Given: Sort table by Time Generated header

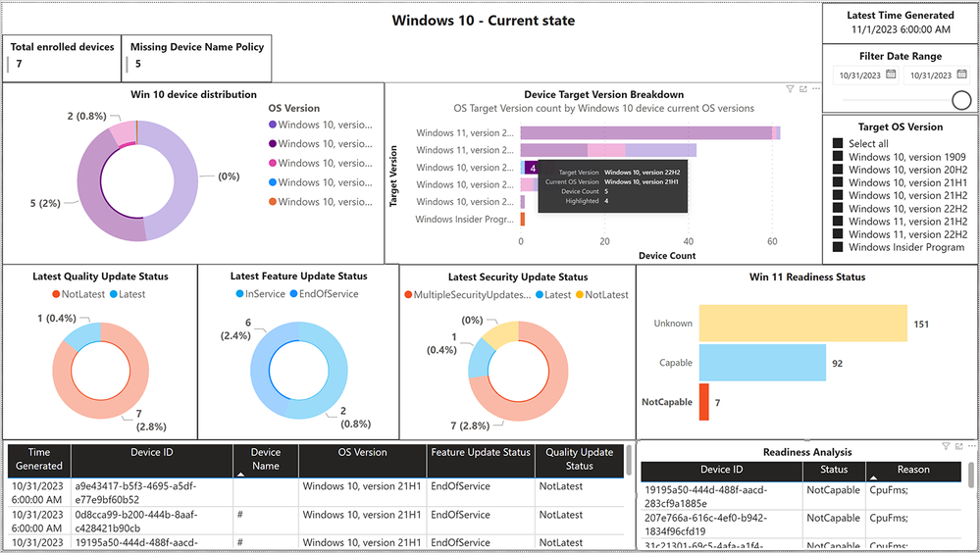Looking at the screenshot, I should 39,459.
